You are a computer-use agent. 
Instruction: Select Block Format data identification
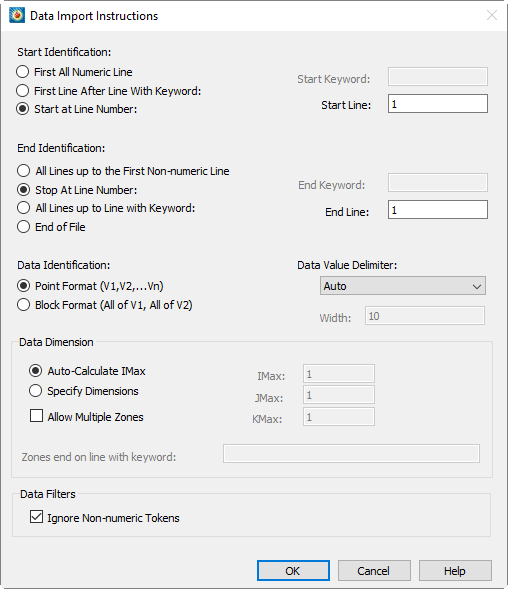(x=23, y=305)
